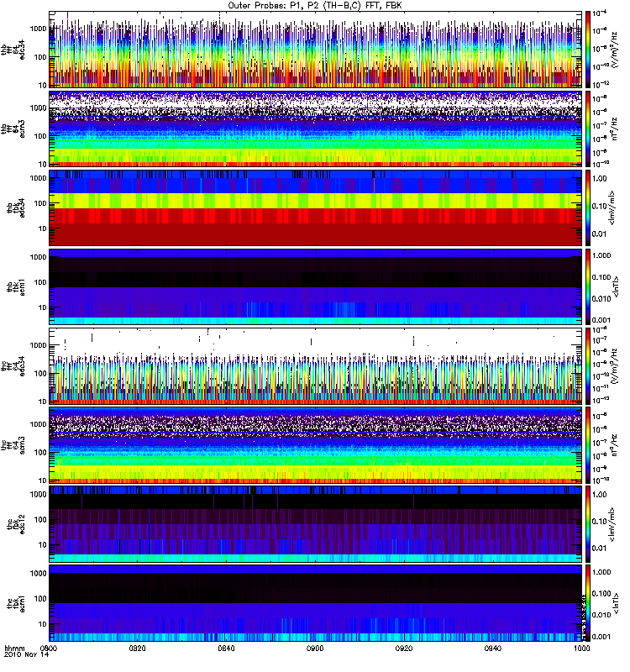Viewport: 630px width, 672px height.
Task: Click the 'thc fff 64 edc34' y-axis label
Action: [13, 366]
